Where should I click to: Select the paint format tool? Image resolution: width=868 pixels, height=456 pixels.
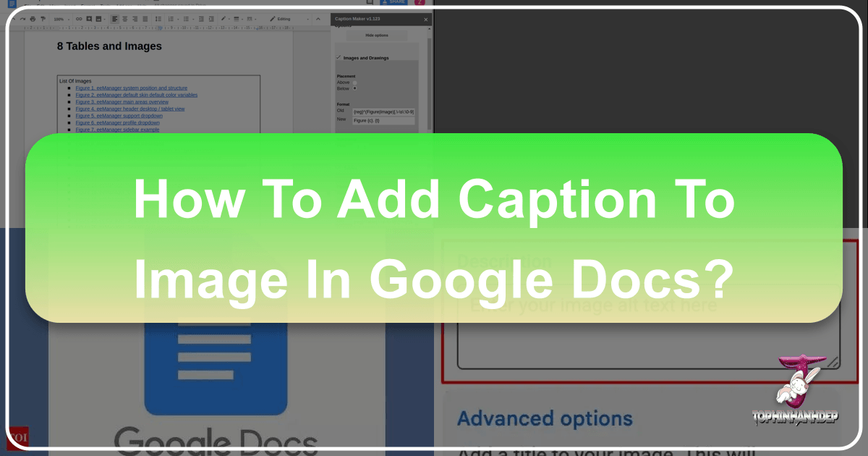tap(43, 18)
